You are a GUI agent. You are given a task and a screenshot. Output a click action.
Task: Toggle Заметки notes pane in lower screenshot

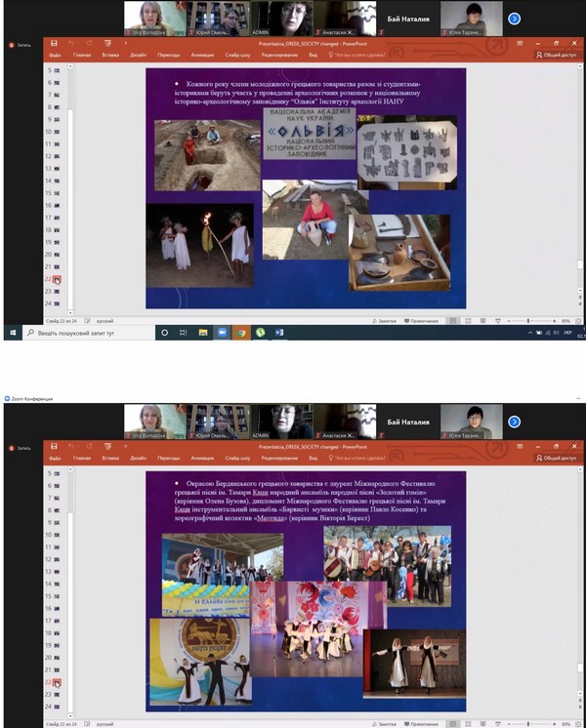(x=384, y=724)
